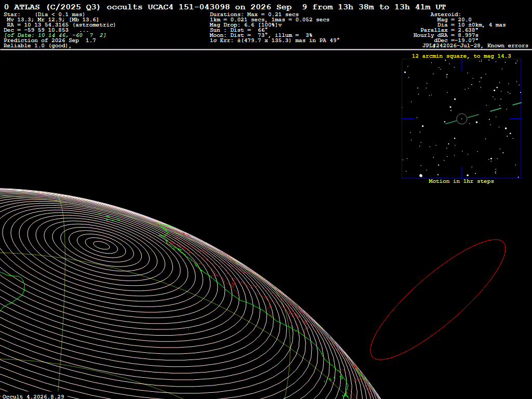Click the star RA 10 13 54.3165 line
The image size is (532, 399).
click(x=61, y=25)
